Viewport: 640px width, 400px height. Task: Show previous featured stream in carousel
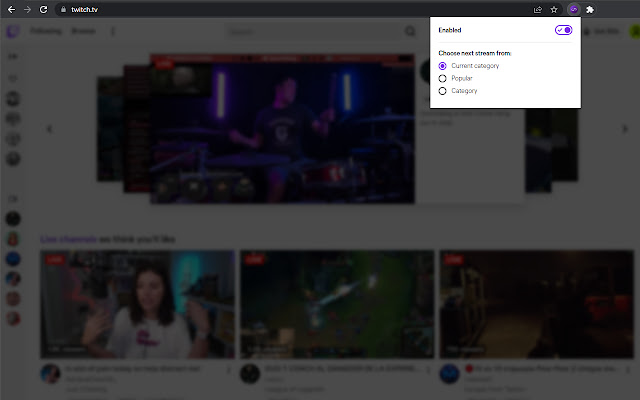49,129
